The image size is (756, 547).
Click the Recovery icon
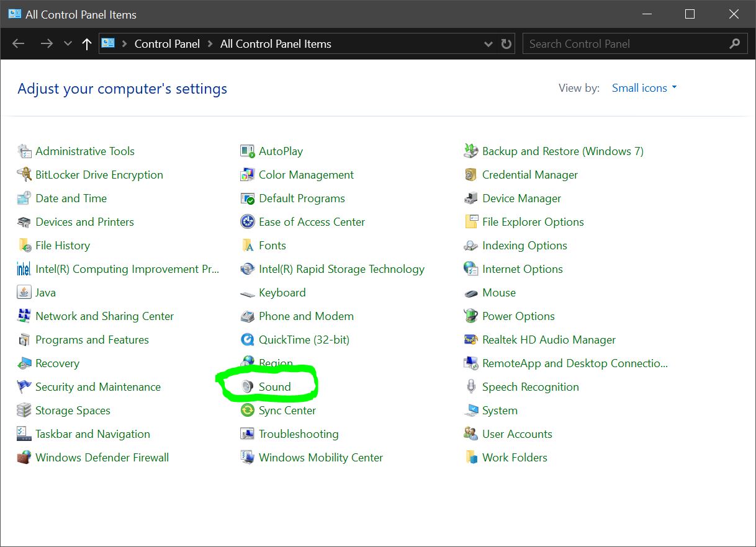(x=24, y=363)
